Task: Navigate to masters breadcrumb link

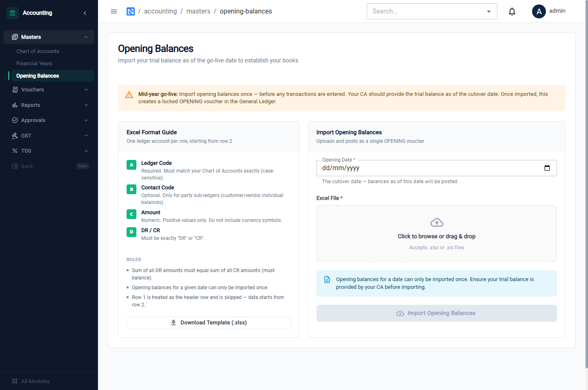Action: click(x=198, y=11)
